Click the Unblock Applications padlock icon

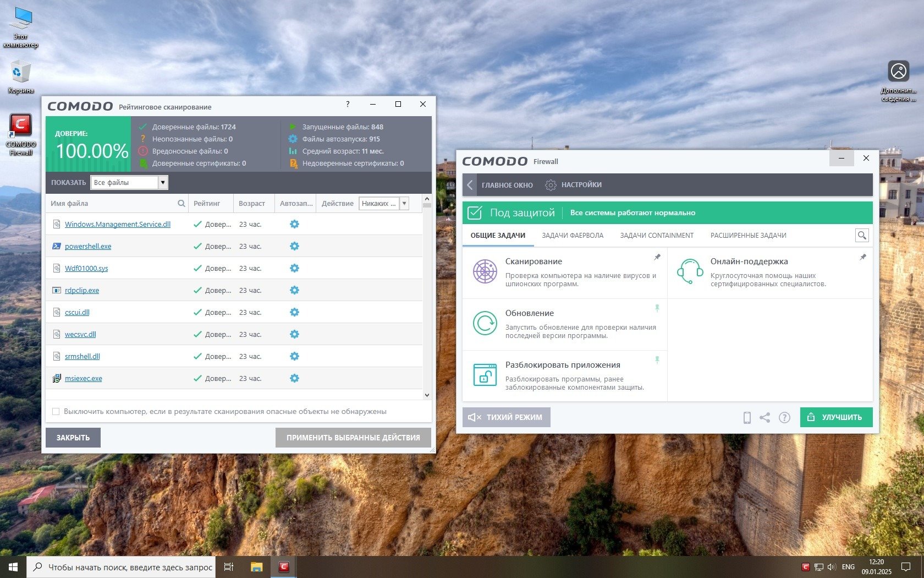click(485, 375)
